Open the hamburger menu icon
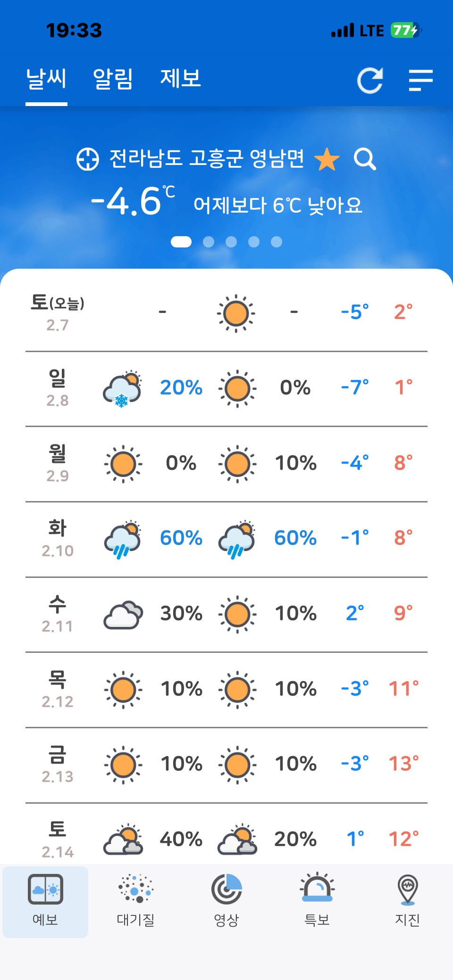 [420, 80]
